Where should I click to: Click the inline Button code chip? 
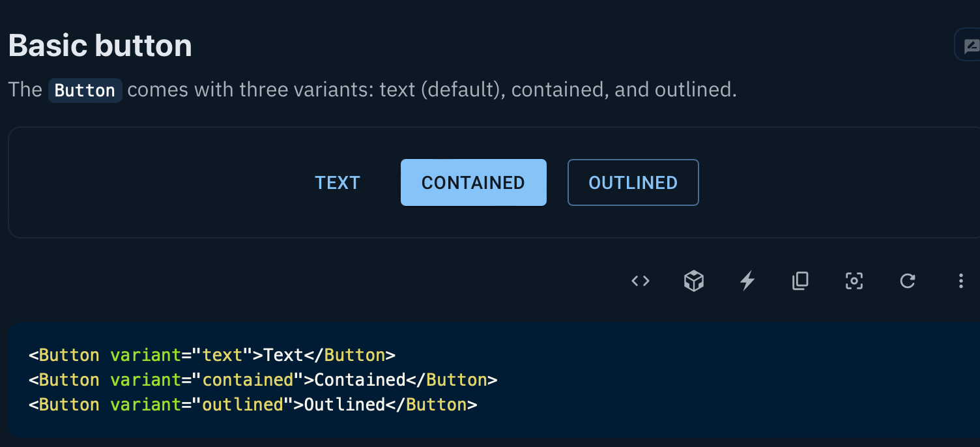click(x=85, y=90)
